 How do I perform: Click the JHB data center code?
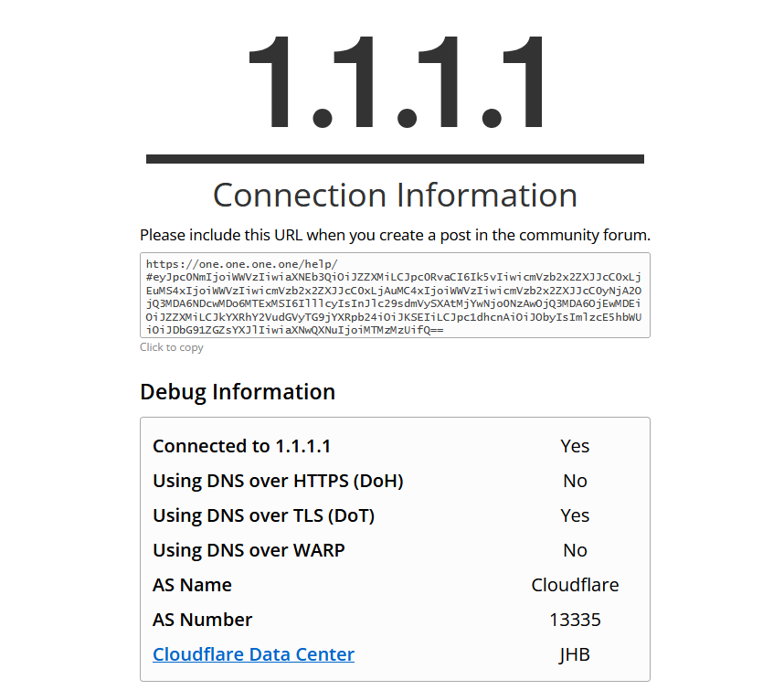pos(575,654)
